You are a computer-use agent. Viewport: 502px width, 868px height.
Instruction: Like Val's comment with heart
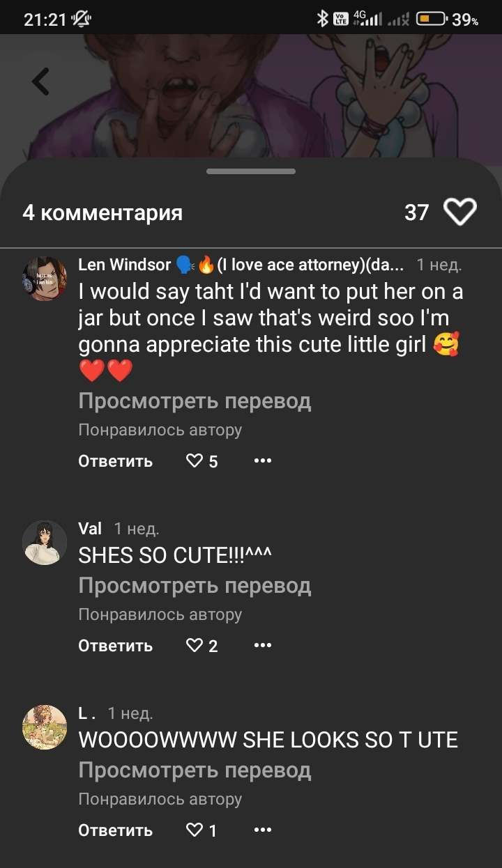click(x=195, y=646)
